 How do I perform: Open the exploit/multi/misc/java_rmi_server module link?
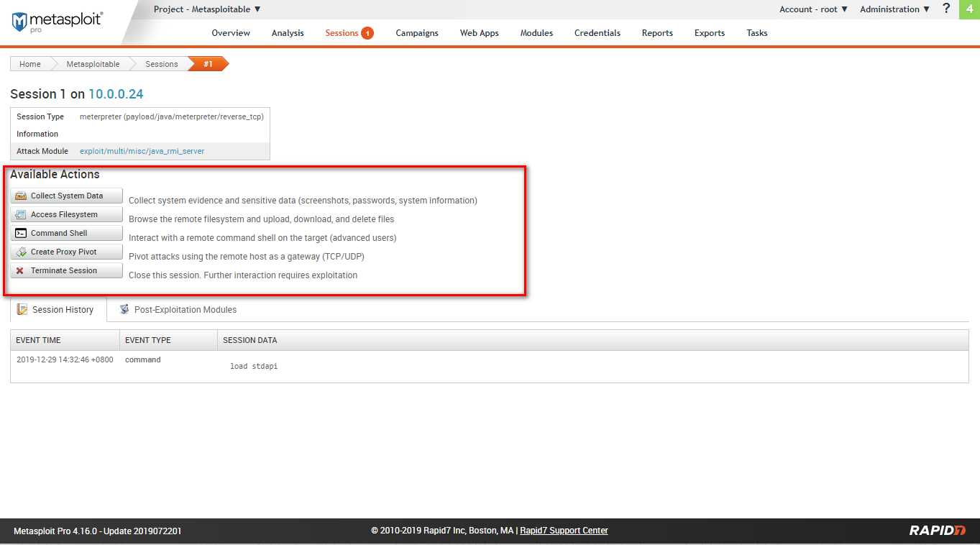[x=142, y=151]
